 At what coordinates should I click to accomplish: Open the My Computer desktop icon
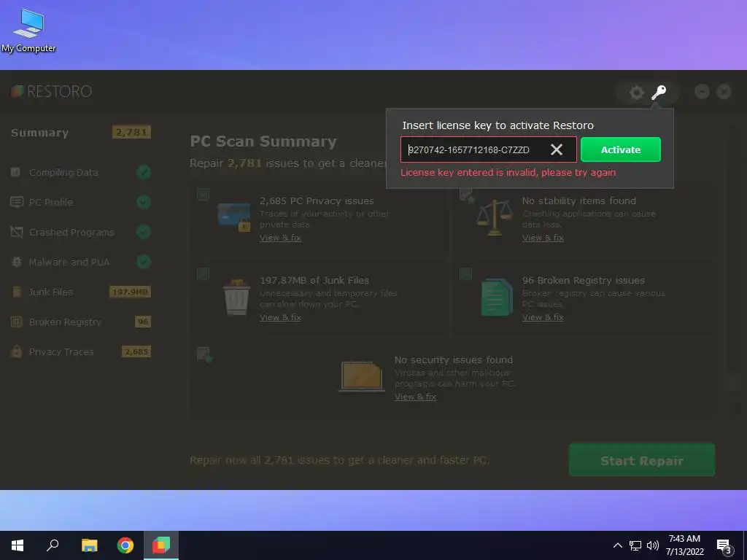[x=28, y=31]
